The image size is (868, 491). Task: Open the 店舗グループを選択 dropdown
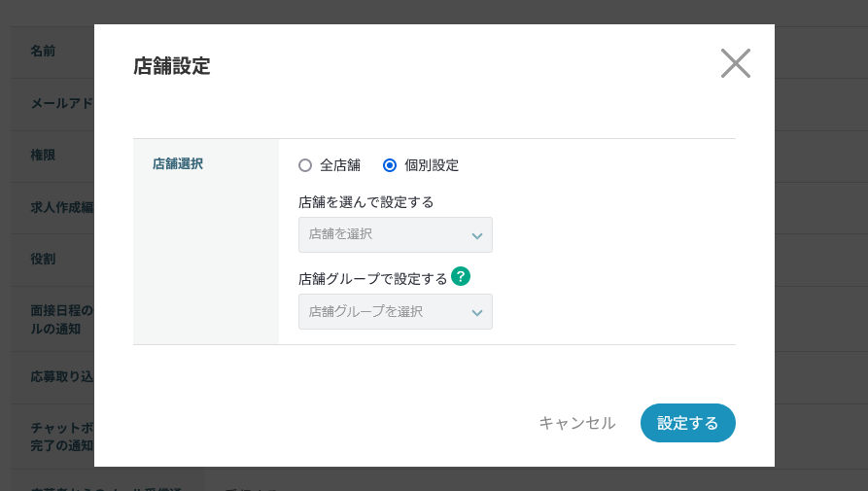[395, 311]
